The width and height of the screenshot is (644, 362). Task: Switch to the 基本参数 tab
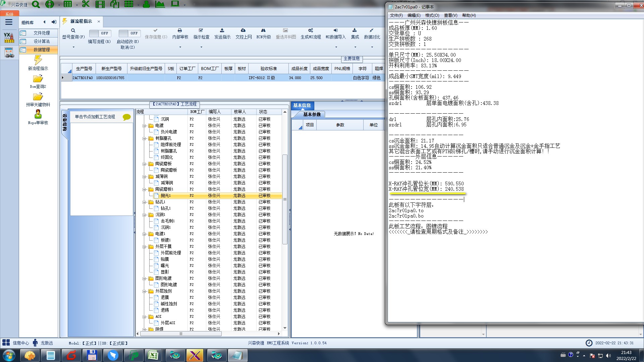(x=312, y=115)
